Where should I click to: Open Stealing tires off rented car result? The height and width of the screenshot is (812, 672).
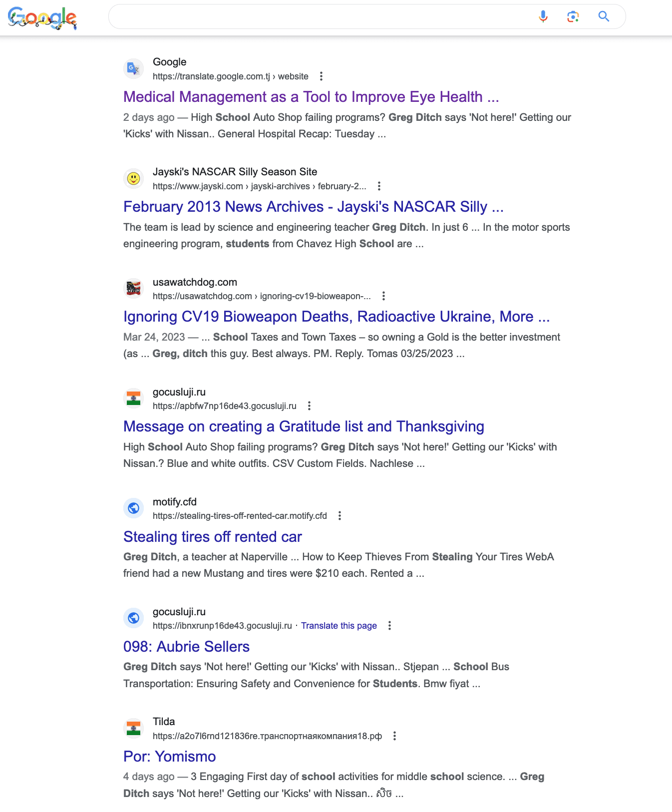pyautogui.click(x=213, y=537)
